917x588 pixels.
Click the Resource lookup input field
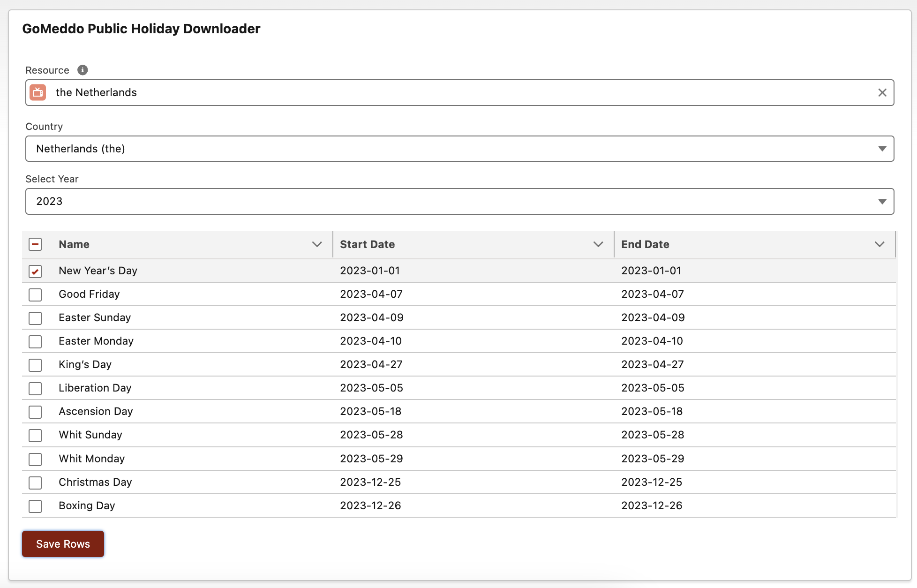459,92
